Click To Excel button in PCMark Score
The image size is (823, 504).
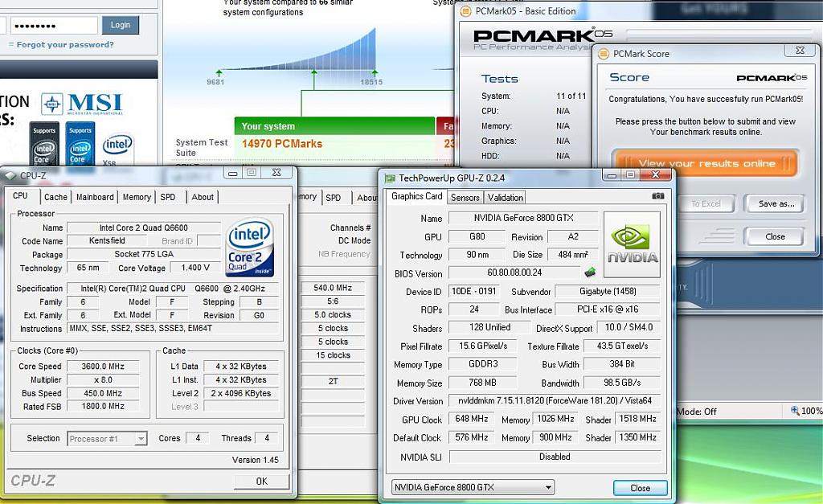[706, 203]
